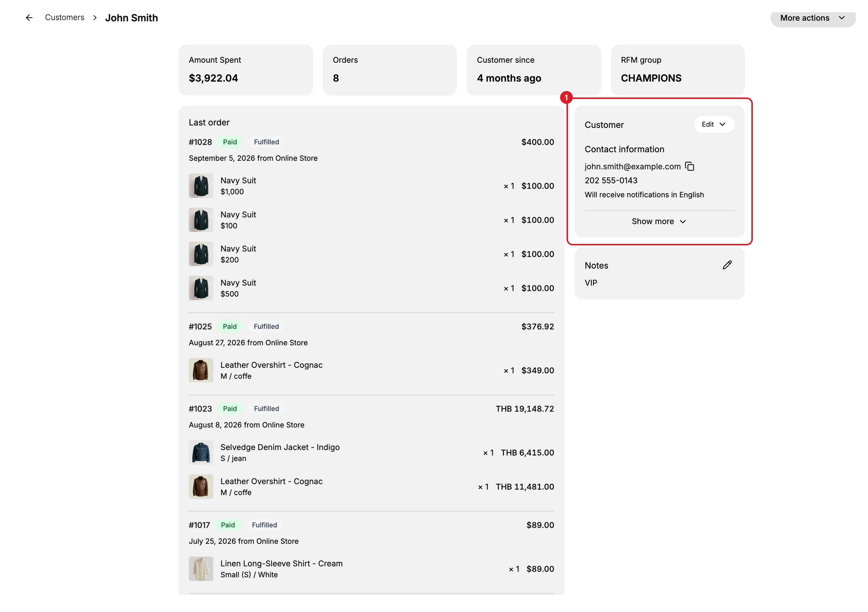Open the customer Edit dropdown
Image resolution: width=868 pixels, height=612 pixels.
click(x=714, y=124)
